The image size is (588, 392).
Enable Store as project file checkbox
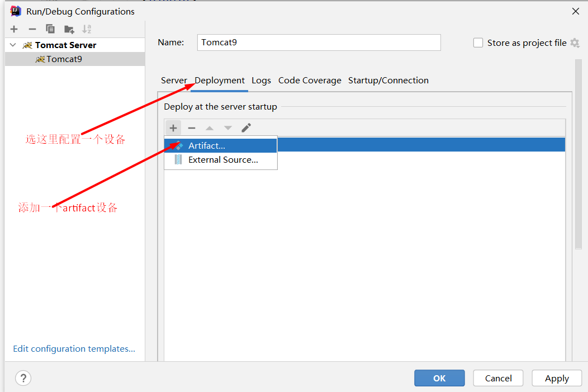click(478, 42)
